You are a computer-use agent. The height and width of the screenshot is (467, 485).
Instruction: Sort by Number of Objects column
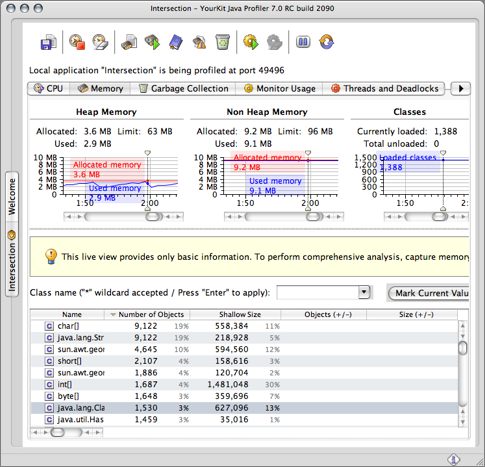coord(147,314)
